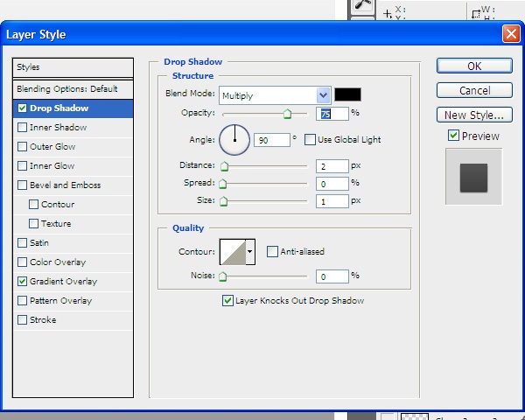The width and height of the screenshot is (525, 420).
Task: Click the Distance value input field
Action: 332,165
